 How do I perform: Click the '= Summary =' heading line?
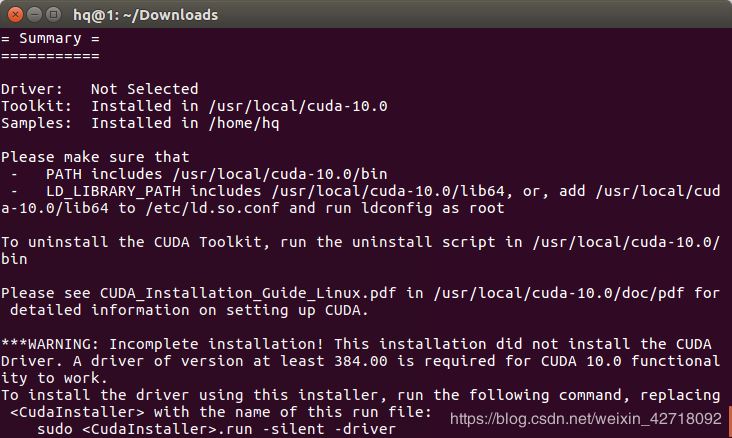coord(50,38)
